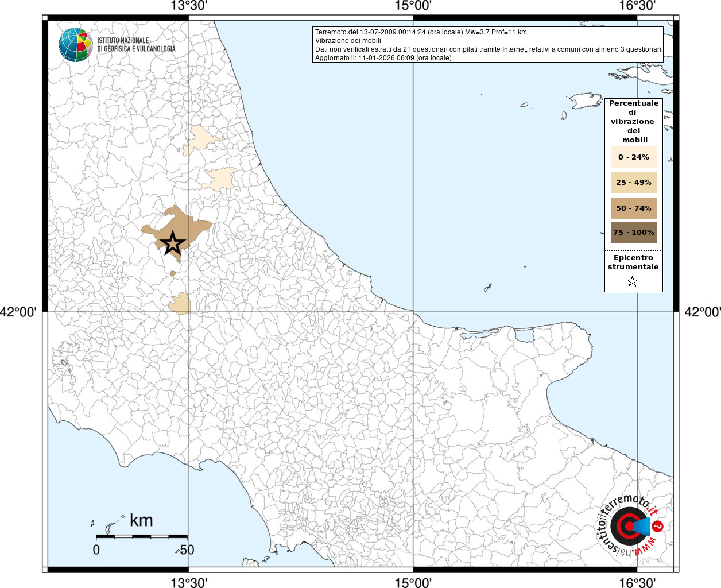Click the 13°30' longitude label at the top

tap(189, 6)
